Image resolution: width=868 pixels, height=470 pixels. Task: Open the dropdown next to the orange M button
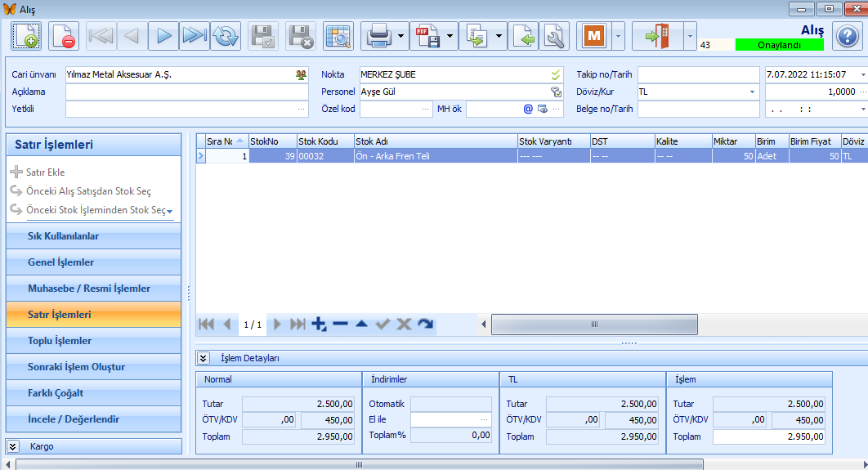click(x=618, y=37)
